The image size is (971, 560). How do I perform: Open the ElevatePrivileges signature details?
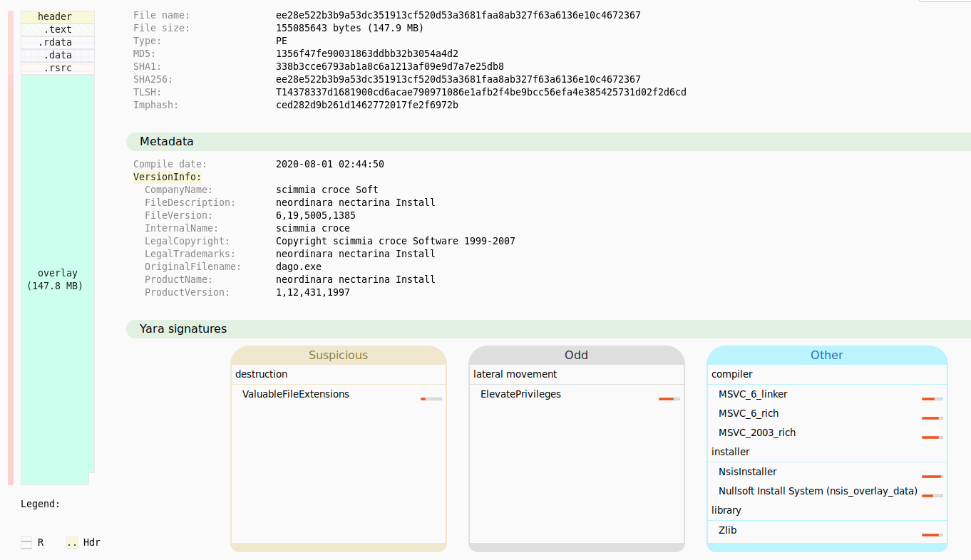coord(520,393)
